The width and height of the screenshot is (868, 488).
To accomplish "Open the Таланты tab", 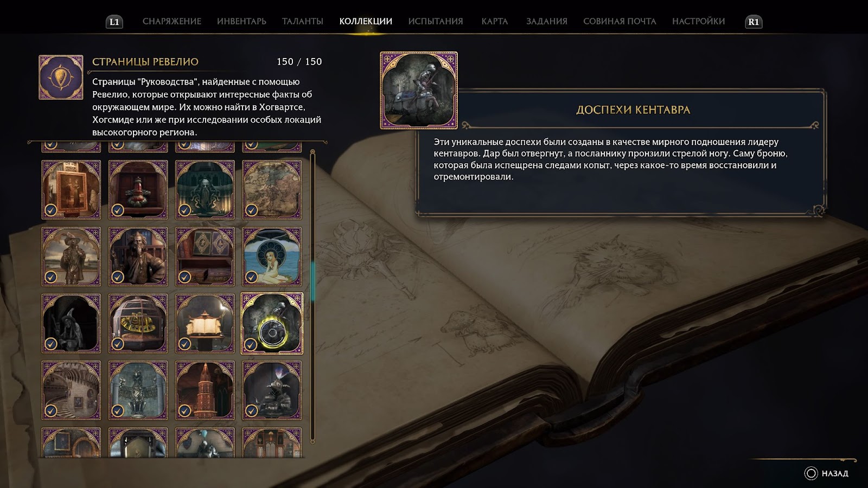I will point(302,21).
